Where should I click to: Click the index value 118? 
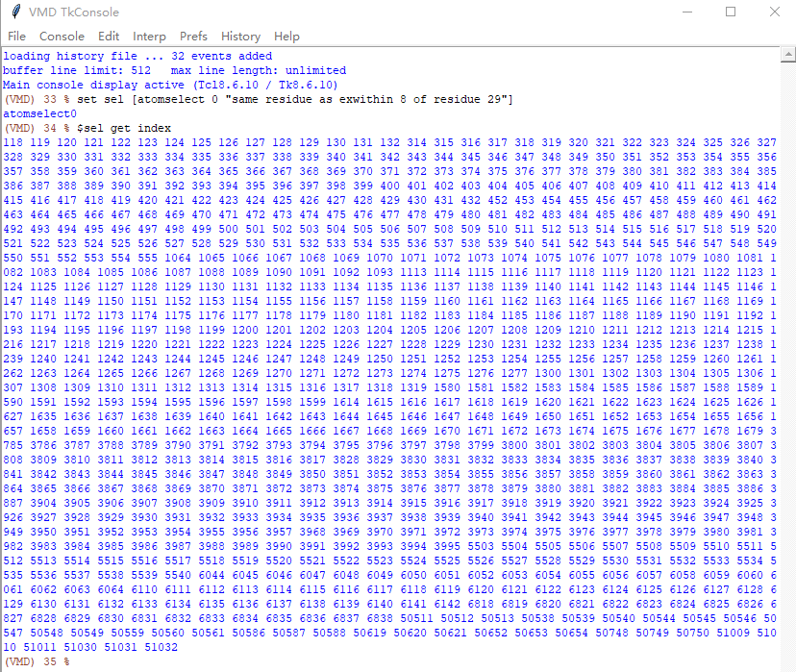12,142
